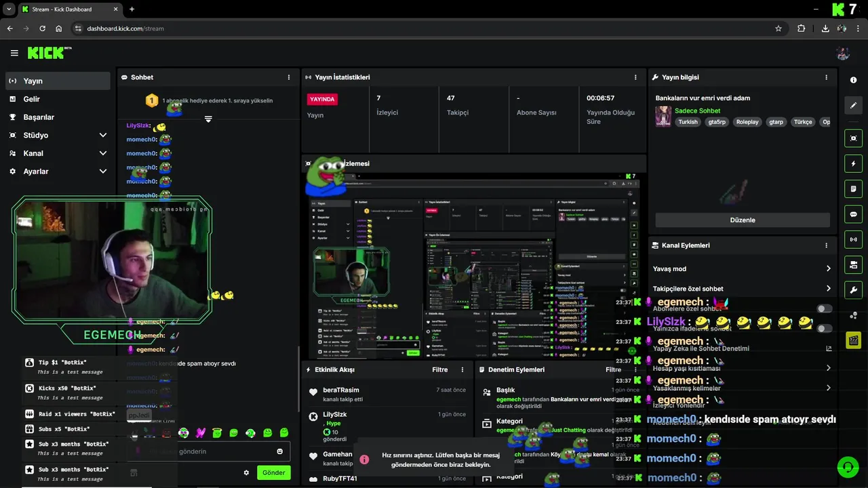Switch to the Stream - Kick Dashboard browser tab
868x488 pixels.
pyautogui.click(x=69, y=9)
